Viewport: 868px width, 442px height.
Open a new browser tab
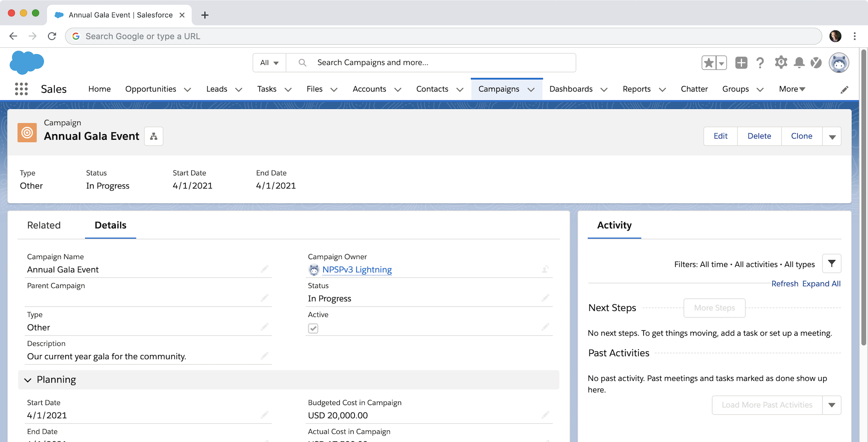click(205, 15)
